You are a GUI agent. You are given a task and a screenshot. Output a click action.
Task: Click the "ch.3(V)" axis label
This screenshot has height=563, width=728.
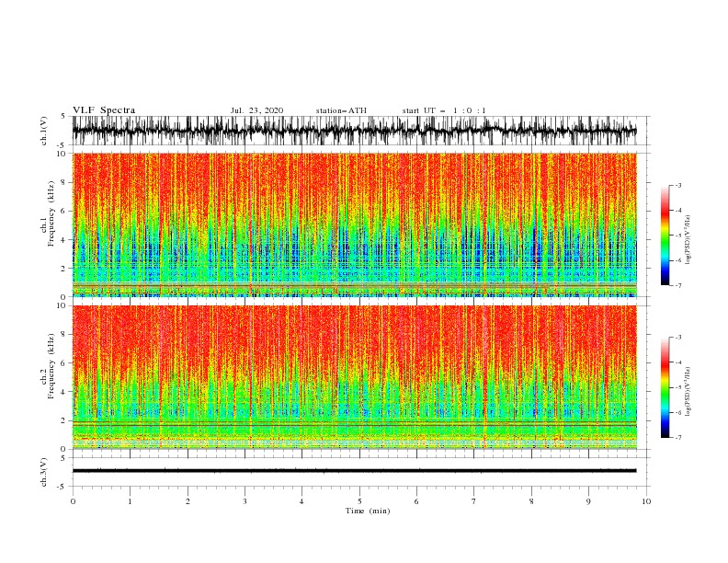(44, 472)
